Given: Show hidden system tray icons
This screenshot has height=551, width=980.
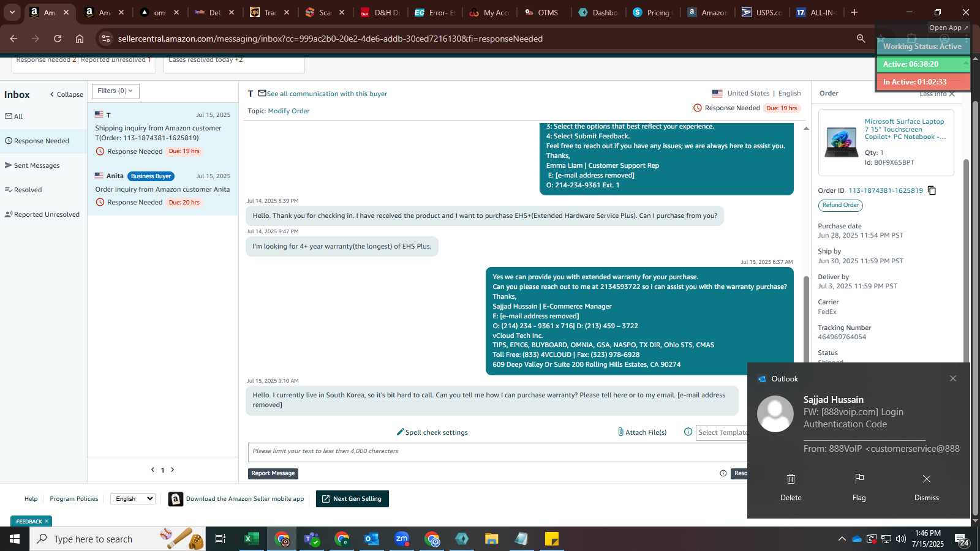Looking at the screenshot, I should coord(842,539).
